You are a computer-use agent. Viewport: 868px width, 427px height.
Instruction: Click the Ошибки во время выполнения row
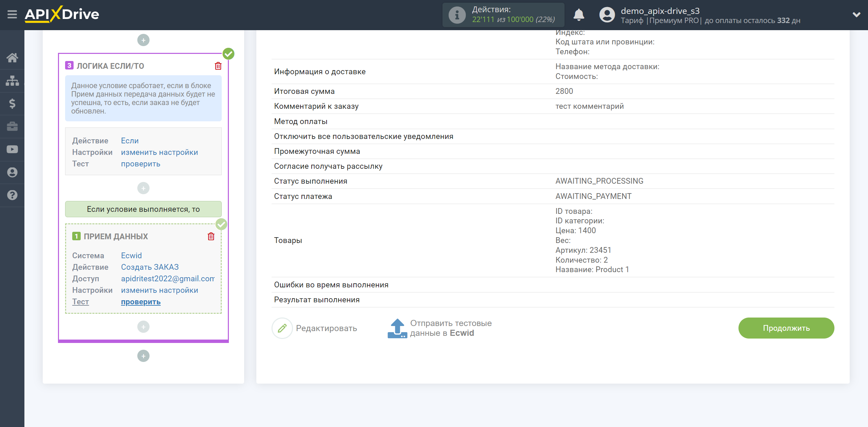coord(553,285)
